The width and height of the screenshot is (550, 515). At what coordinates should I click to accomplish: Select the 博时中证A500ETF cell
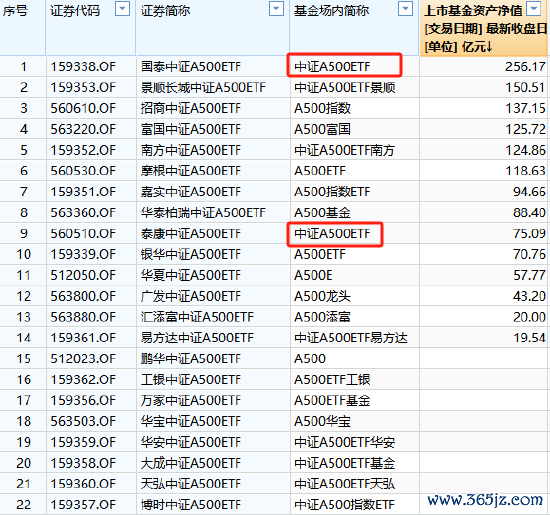(x=213, y=504)
